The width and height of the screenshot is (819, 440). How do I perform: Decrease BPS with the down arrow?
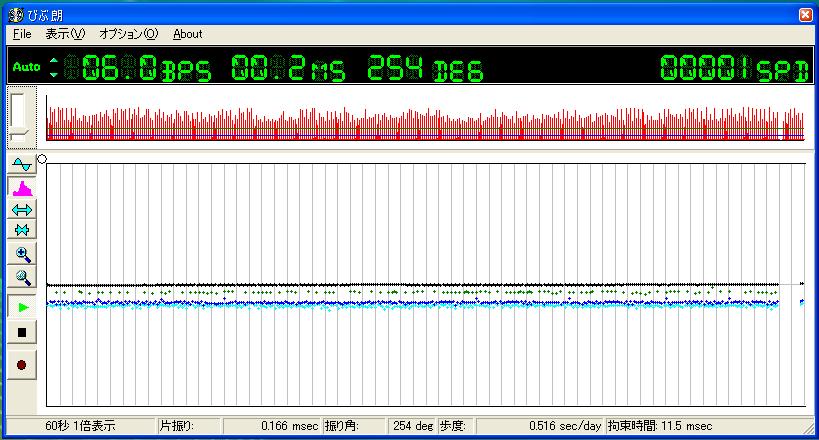point(53,75)
